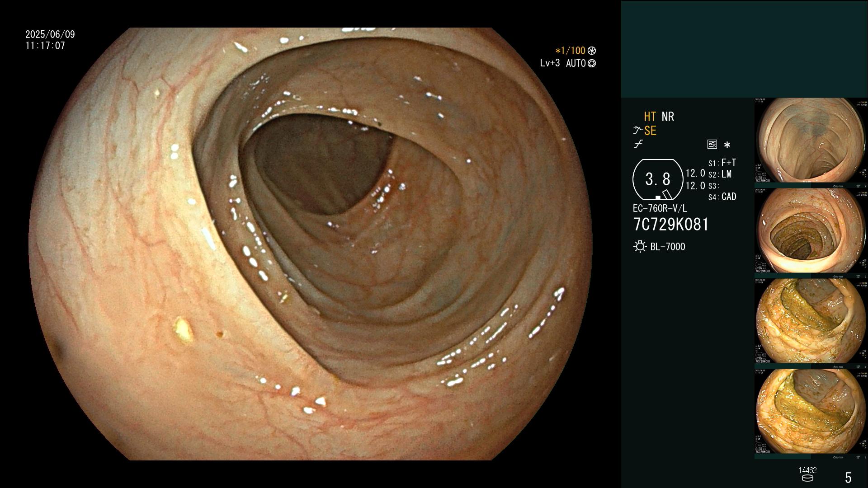Image resolution: width=868 pixels, height=488 pixels.
Task: Click the storage disk icon under 14462
Action: click(807, 478)
